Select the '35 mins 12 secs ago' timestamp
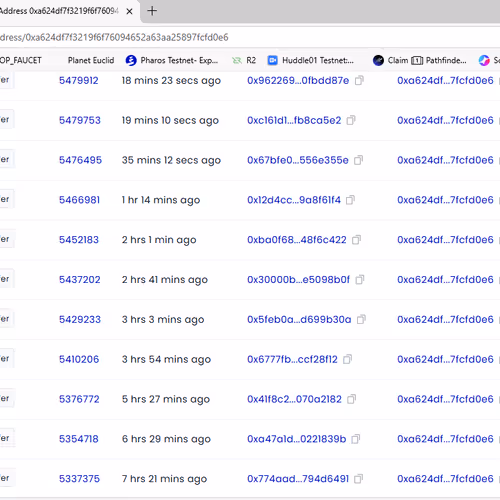The width and height of the screenshot is (500, 500). (171, 161)
